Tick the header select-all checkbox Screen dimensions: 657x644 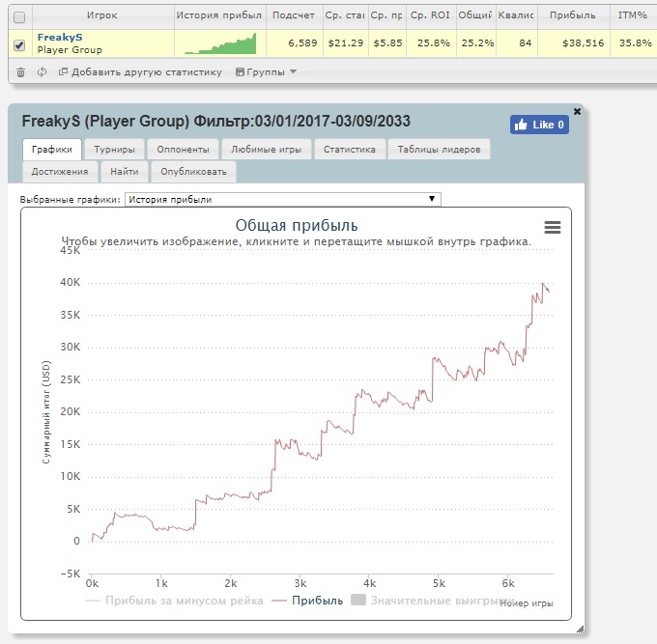pos(19,17)
